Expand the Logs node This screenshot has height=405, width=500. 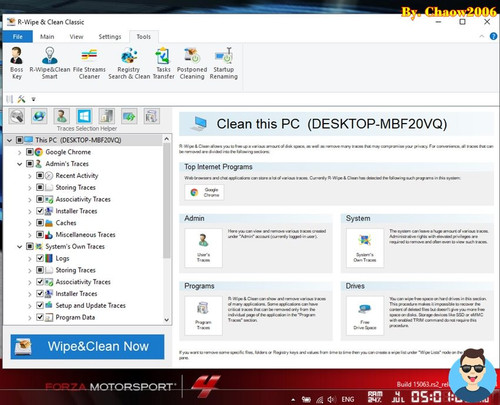click(x=29, y=259)
